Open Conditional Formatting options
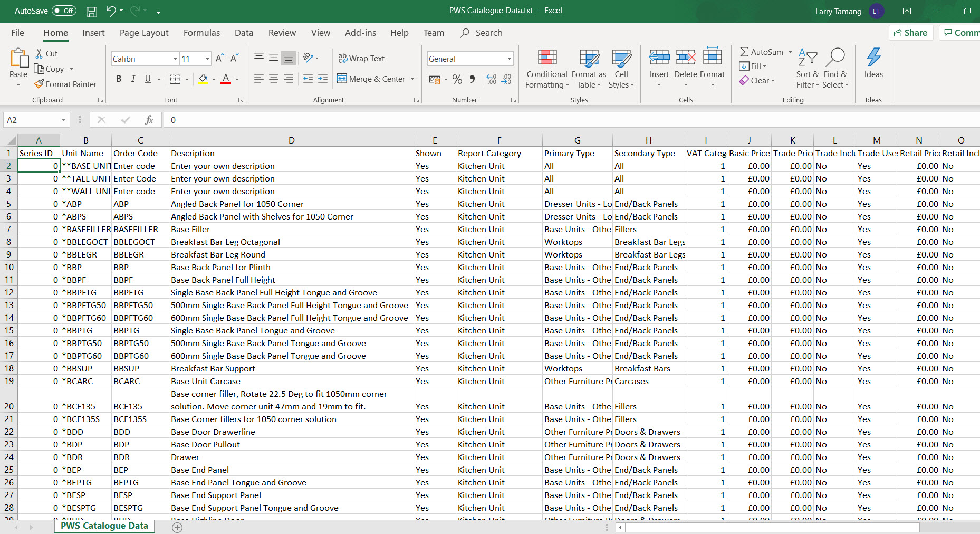 pos(546,69)
